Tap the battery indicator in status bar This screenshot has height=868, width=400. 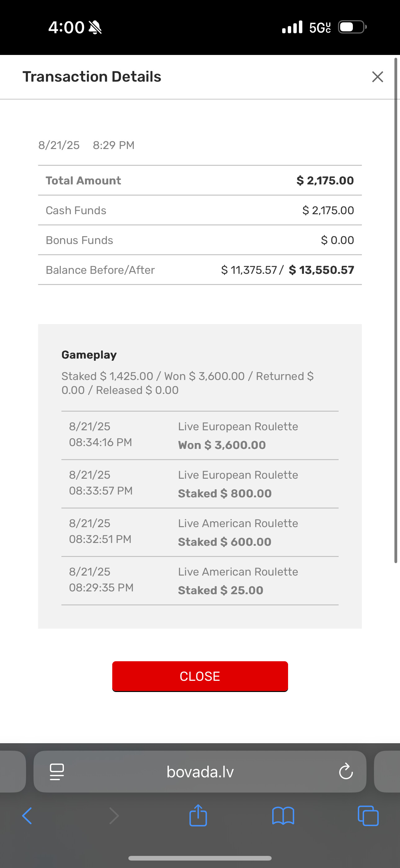352,27
